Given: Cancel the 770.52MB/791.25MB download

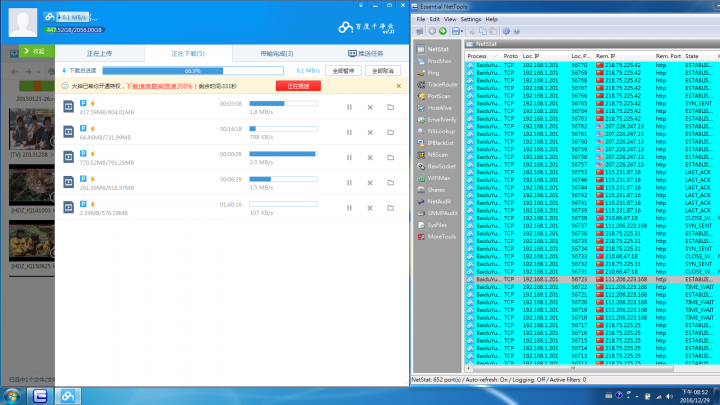Looking at the screenshot, I should [x=370, y=158].
